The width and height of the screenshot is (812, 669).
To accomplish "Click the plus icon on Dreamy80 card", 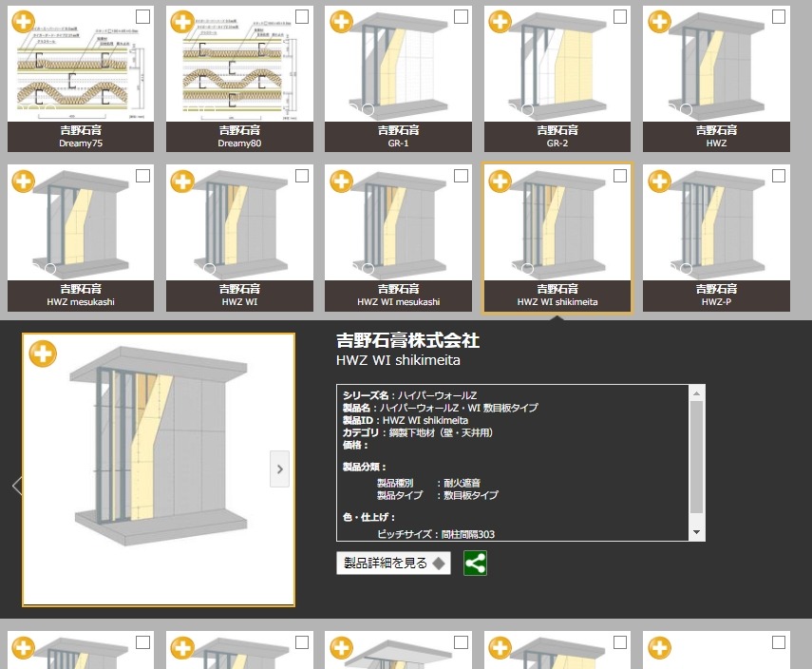I will 182,22.
